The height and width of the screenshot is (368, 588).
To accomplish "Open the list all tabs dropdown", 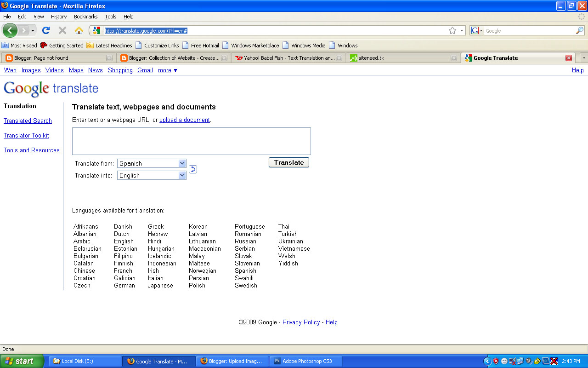I will (584, 58).
